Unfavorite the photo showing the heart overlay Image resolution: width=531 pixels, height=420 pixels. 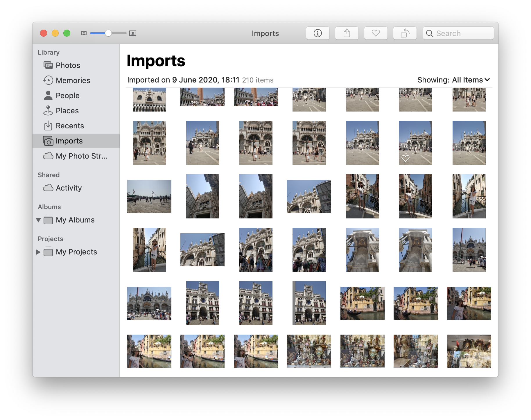coord(406,158)
